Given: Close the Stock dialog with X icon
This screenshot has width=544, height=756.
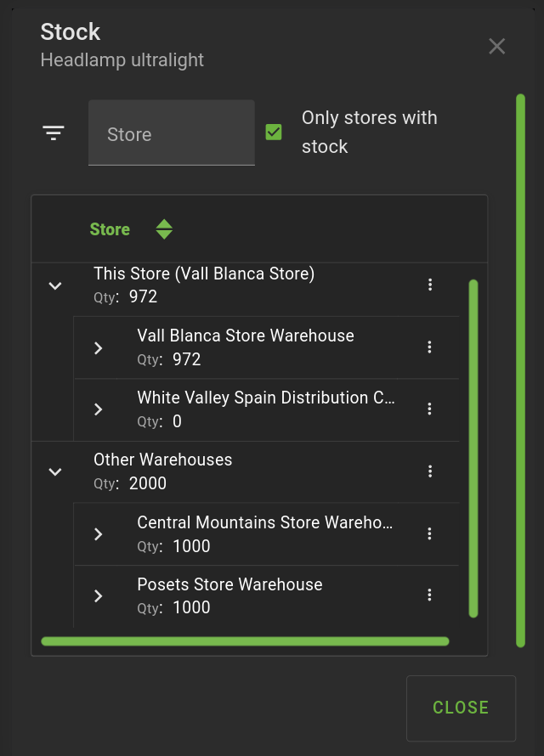Looking at the screenshot, I should pos(497,47).
